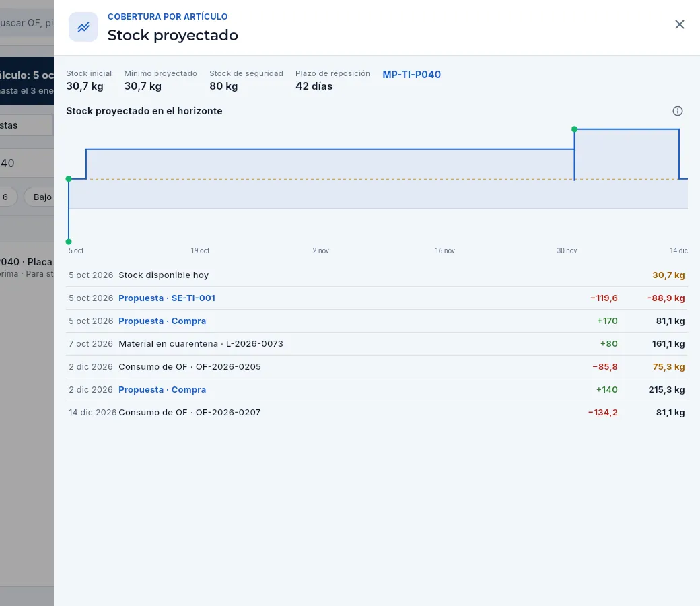Click the stock projection chart icon in header
The height and width of the screenshot is (606, 700).
tap(83, 27)
